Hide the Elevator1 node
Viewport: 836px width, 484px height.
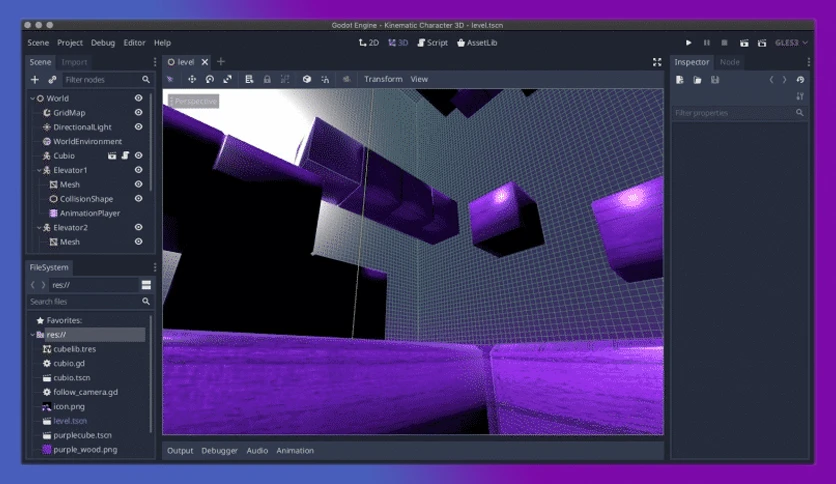[x=139, y=170]
